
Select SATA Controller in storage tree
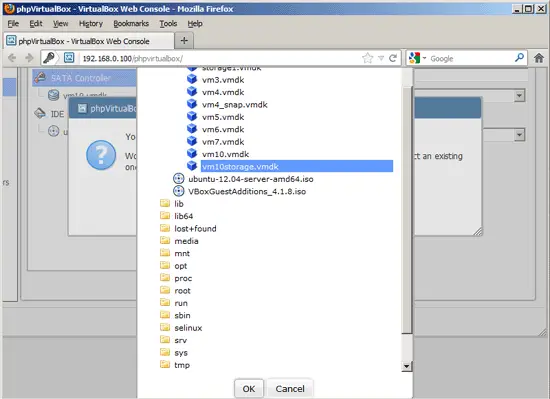point(81,78)
